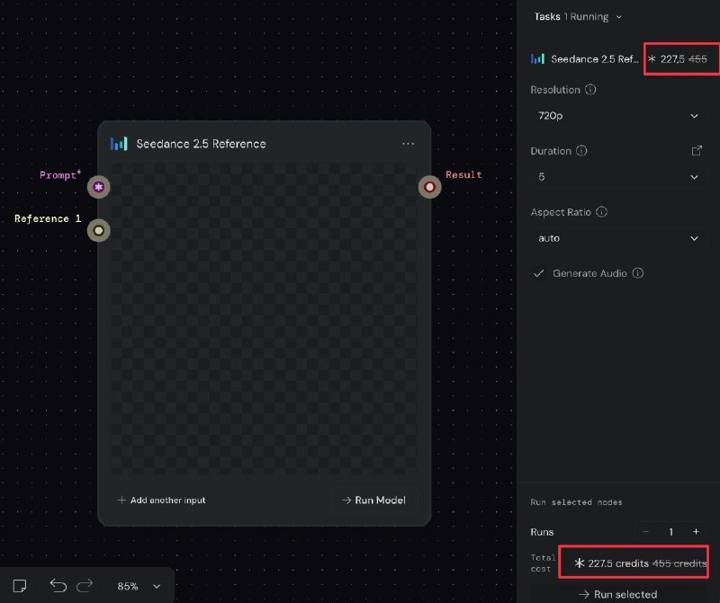This screenshot has width=720, height=603.
Task: Decrease the Runs count with minus
Action: coord(645,532)
